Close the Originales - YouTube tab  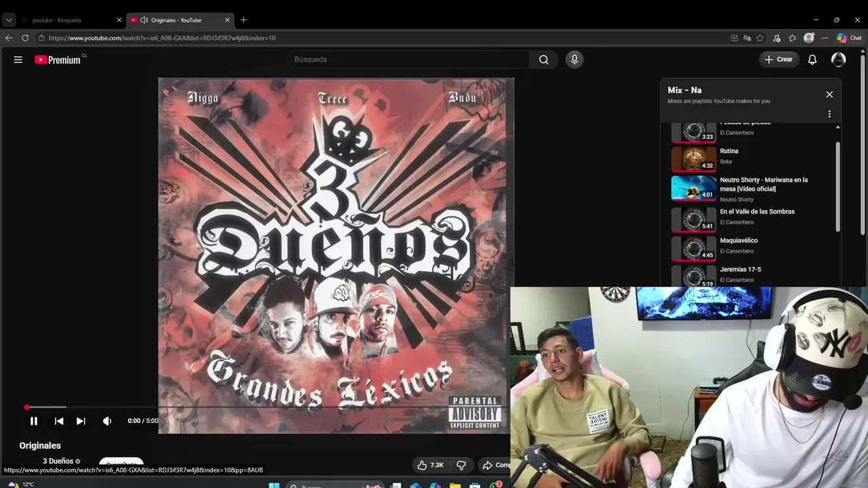[x=227, y=20]
